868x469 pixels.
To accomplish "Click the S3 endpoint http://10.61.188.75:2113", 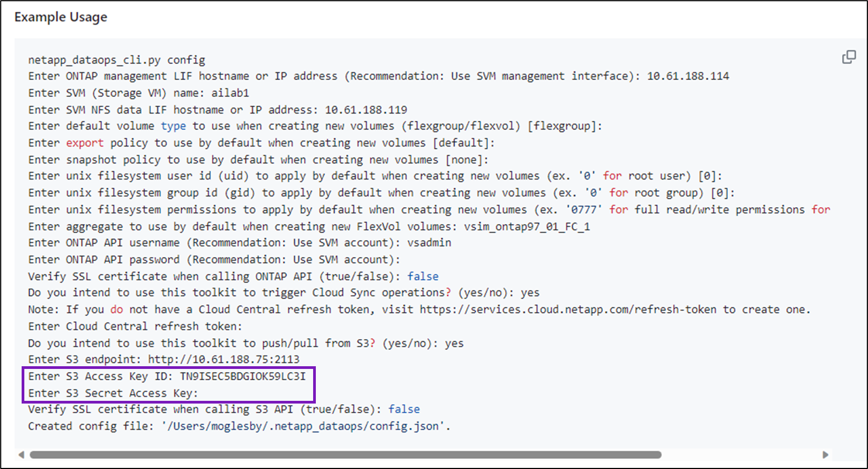I will [x=223, y=360].
